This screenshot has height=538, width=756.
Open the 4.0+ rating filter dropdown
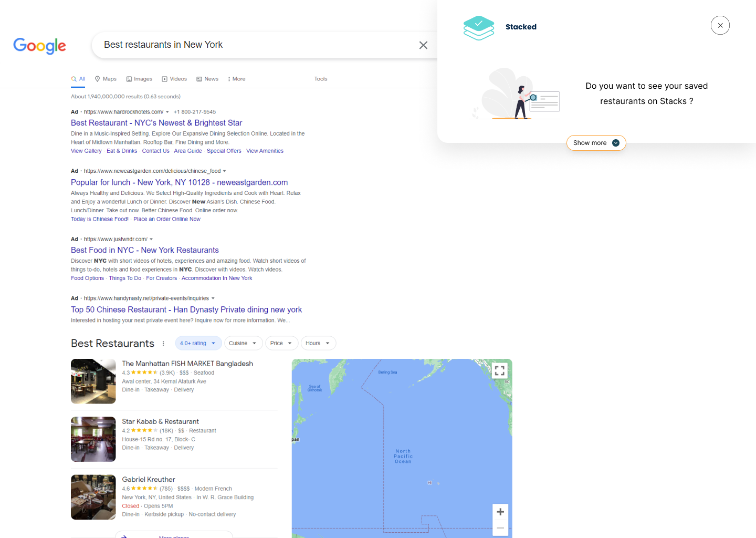point(198,343)
